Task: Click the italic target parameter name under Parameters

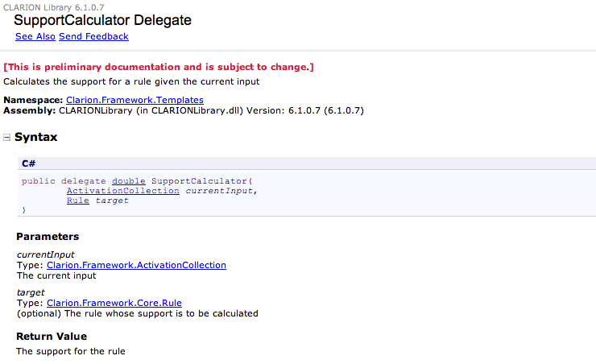Action: click(x=31, y=292)
